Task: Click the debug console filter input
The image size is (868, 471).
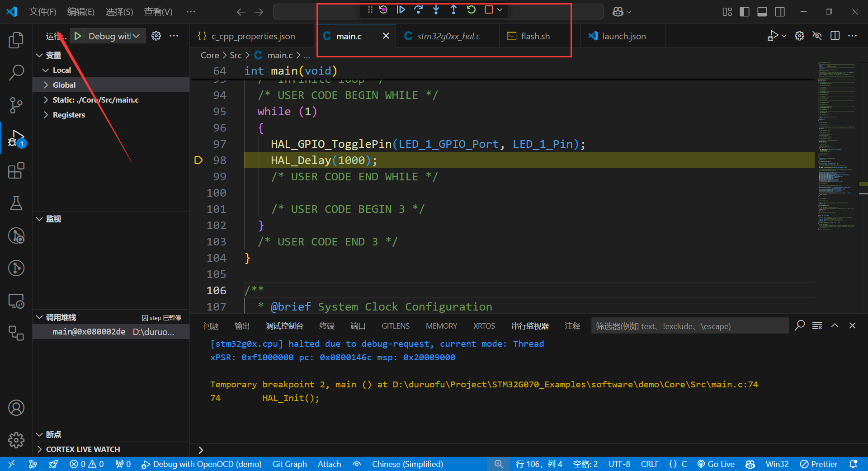Action: point(689,326)
